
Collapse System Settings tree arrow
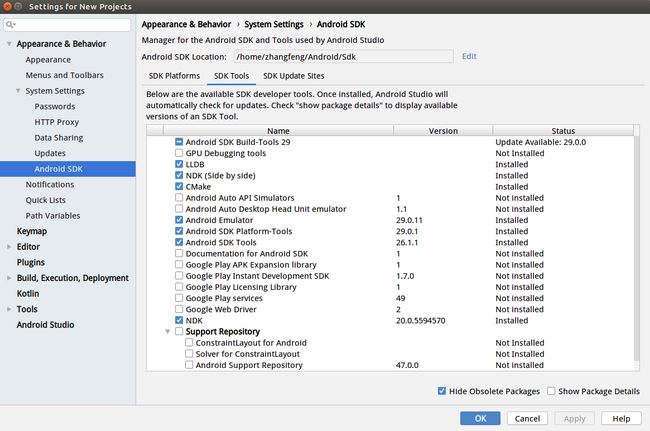click(18, 91)
